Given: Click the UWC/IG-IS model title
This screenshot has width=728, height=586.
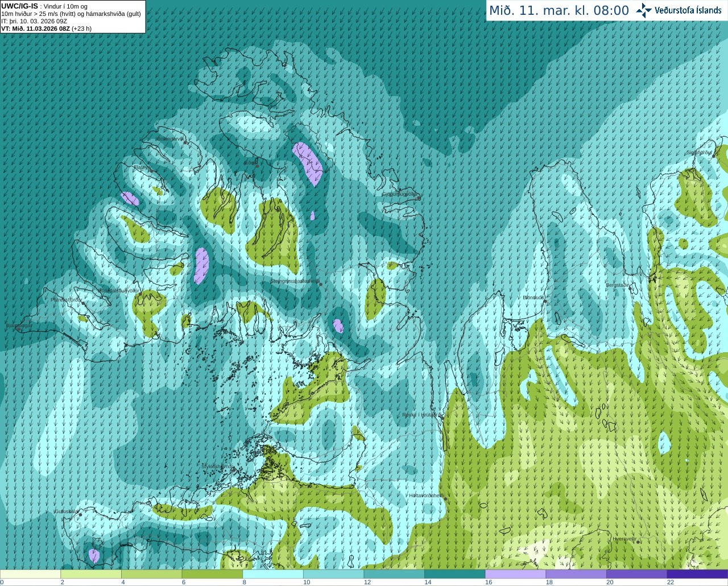Looking at the screenshot, I should (x=20, y=6).
